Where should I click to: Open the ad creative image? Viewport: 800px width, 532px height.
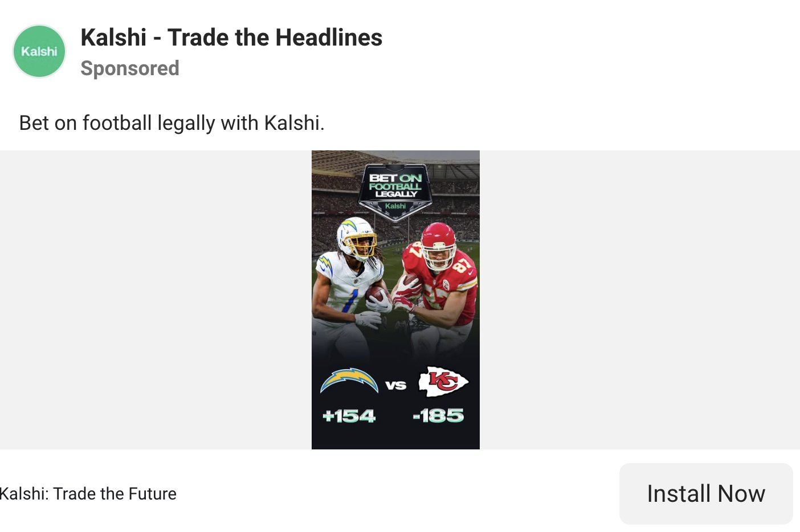[395, 298]
